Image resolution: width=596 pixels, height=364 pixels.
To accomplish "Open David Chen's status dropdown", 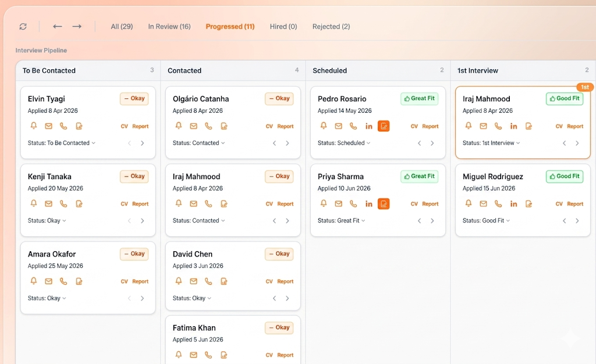I will pos(192,298).
